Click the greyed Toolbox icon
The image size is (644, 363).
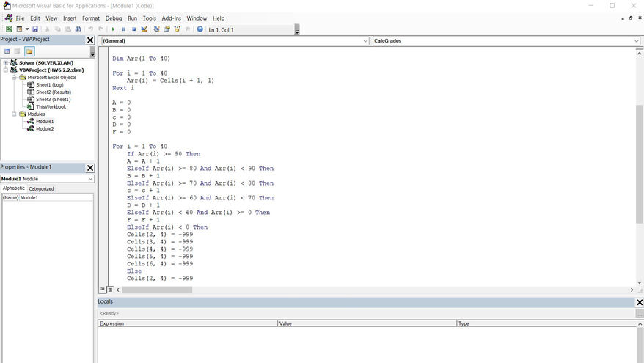pyautogui.click(x=187, y=29)
